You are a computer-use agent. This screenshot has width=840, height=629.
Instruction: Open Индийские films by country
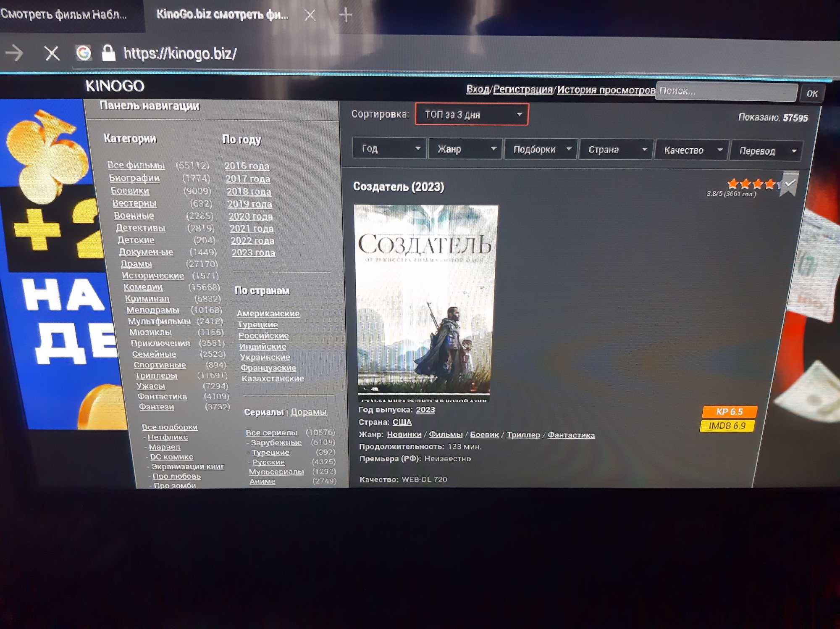[262, 347]
